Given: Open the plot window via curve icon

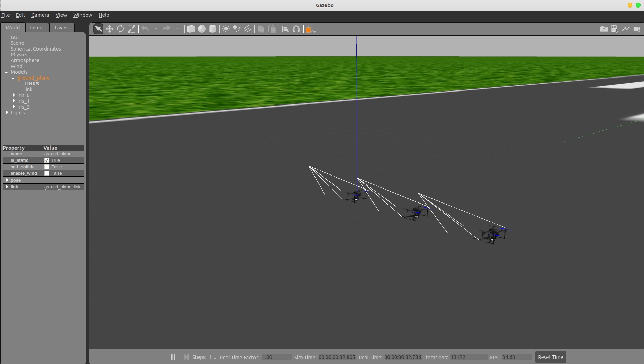Looking at the screenshot, I should (x=626, y=29).
